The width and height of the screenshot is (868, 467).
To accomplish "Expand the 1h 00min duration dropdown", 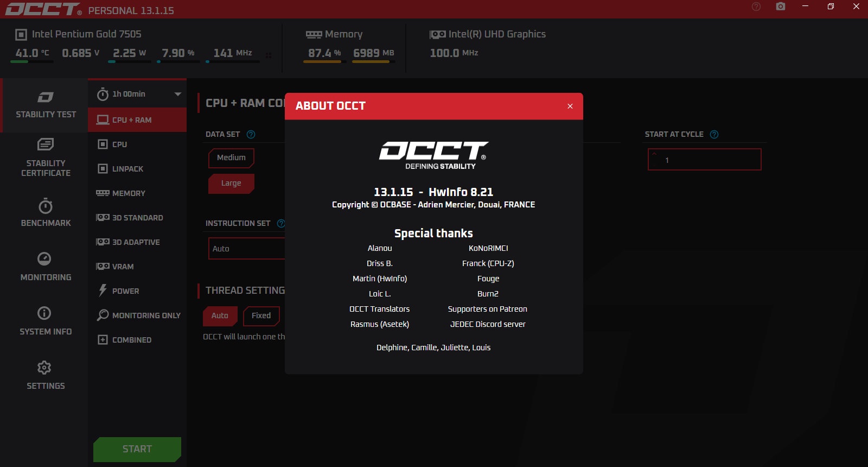I will [x=177, y=94].
